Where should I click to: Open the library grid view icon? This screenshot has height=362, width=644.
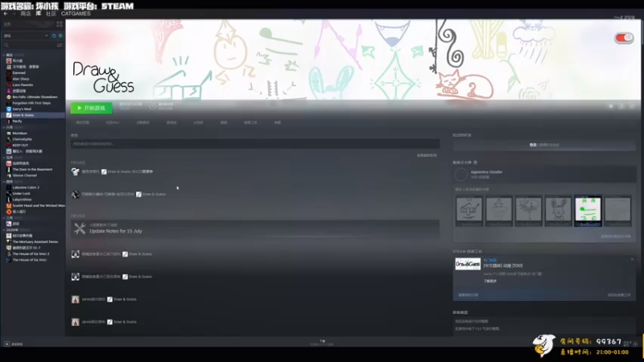(60, 24)
